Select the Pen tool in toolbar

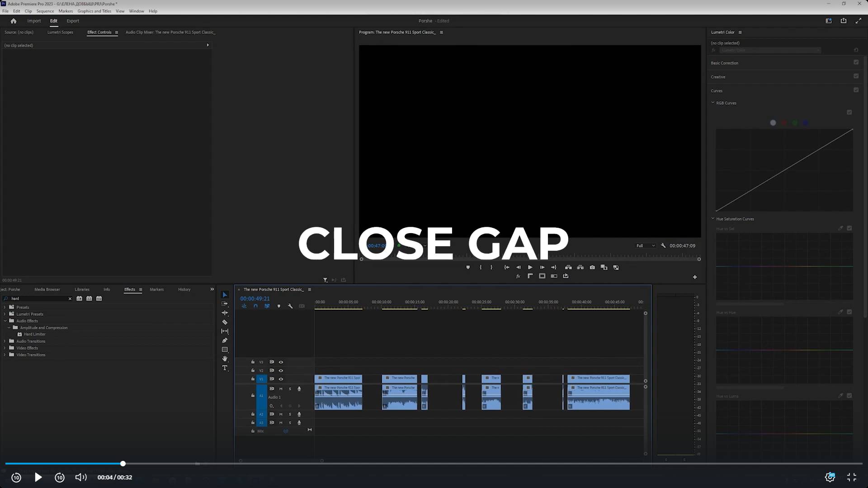point(225,341)
